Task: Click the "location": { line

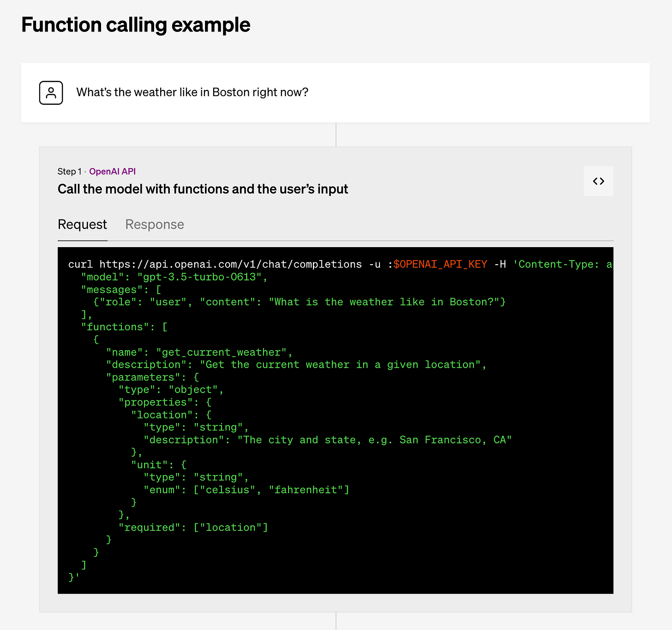Action: point(171,415)
